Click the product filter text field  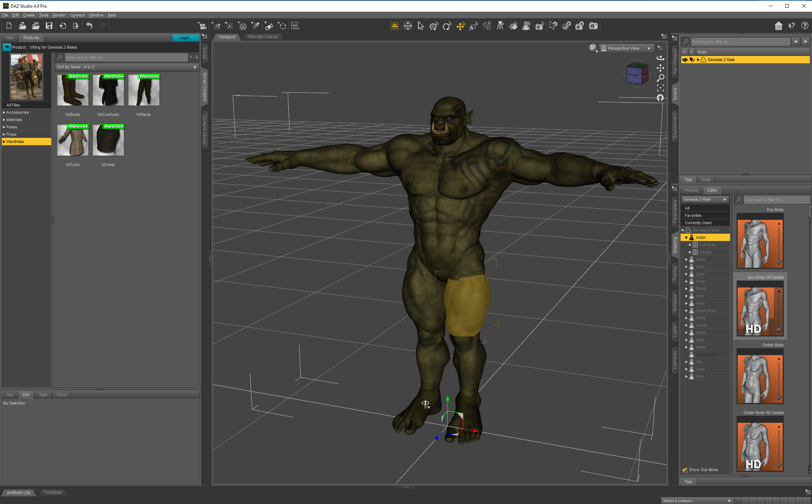(126, 57)
